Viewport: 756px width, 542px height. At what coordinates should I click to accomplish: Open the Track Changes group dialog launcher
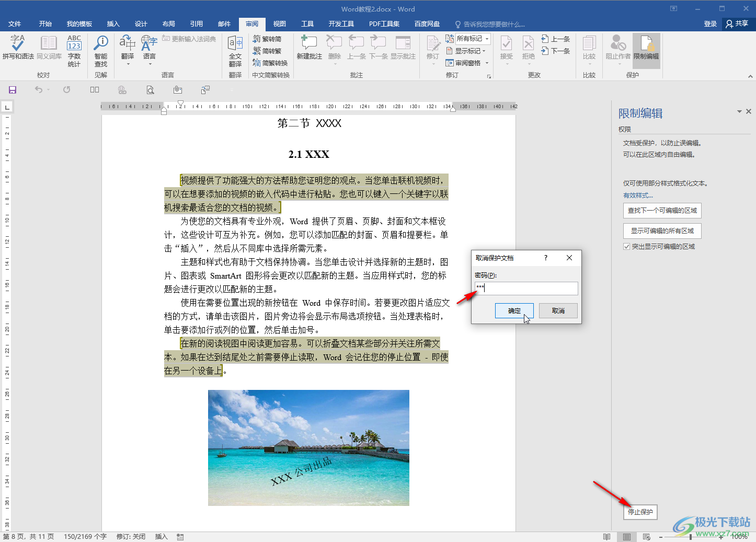pyautogui.click(x=489, y=76)
